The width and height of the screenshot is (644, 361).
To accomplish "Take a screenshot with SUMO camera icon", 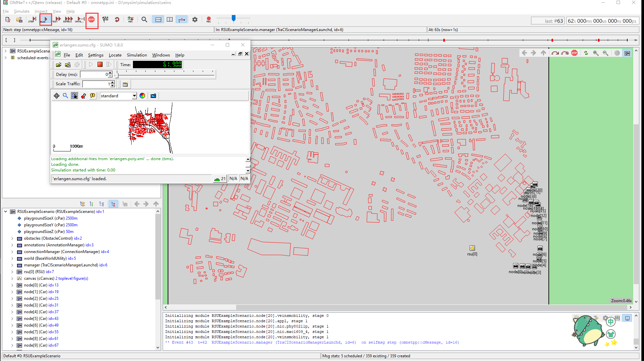I will coord(153,96).
